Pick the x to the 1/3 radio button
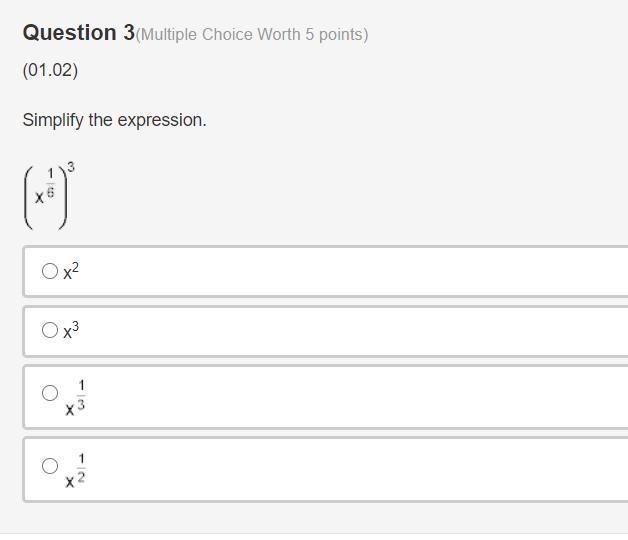The image size is (628, 540). [x=50, y=393]
